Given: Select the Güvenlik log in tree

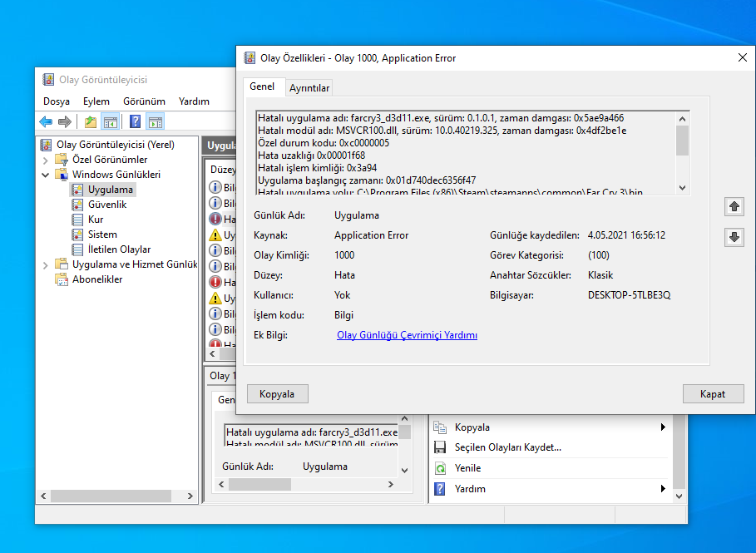Looking at the screenshot, I should tap(107, 205).
